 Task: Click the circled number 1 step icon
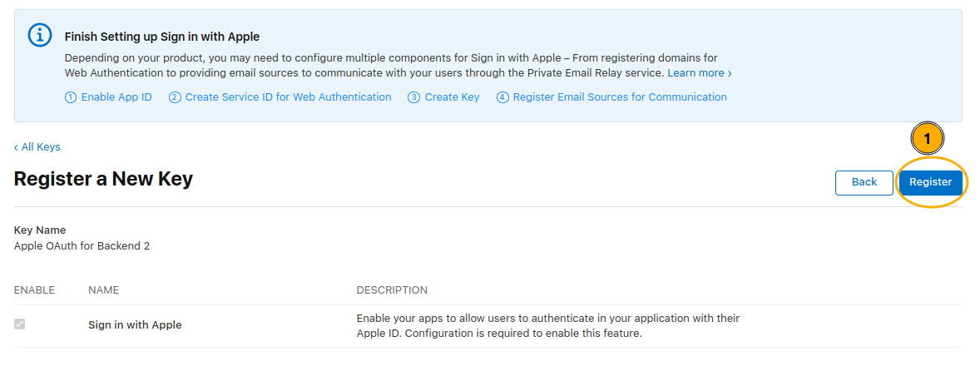click(x=71, y=97)
